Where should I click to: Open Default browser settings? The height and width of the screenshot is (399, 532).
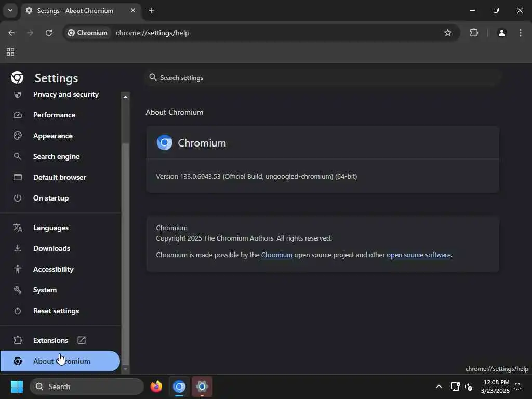pos(60,177)
